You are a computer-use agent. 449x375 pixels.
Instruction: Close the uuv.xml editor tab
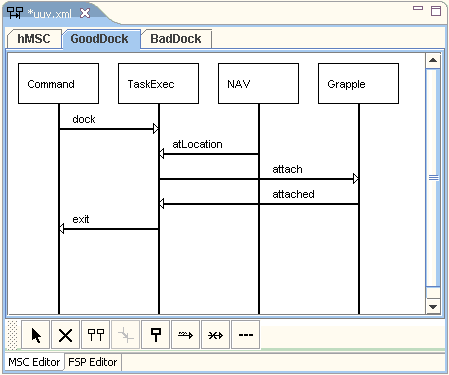tap(85, 13)
